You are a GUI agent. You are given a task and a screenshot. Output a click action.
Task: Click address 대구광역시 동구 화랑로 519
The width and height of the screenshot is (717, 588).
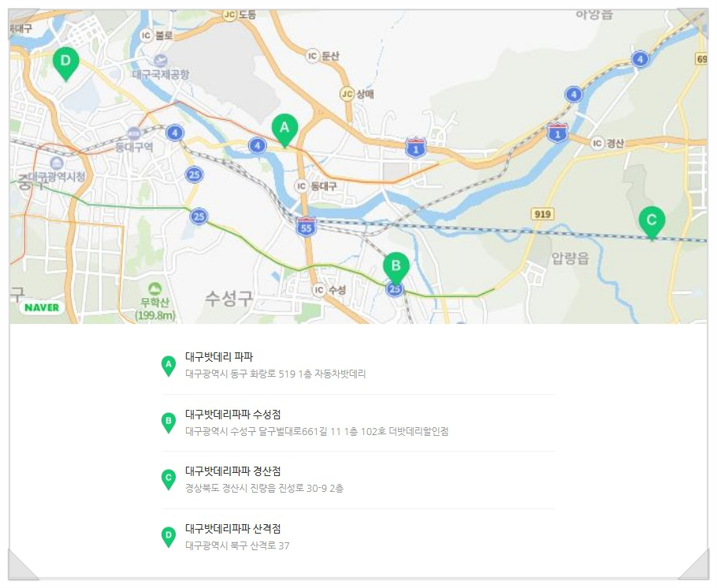point(275,374)
